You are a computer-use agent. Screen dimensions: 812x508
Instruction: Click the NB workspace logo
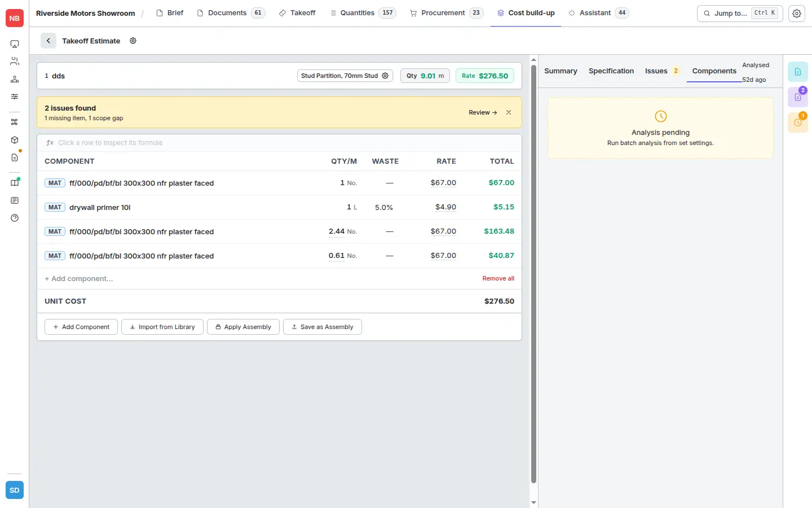[15, 18]
